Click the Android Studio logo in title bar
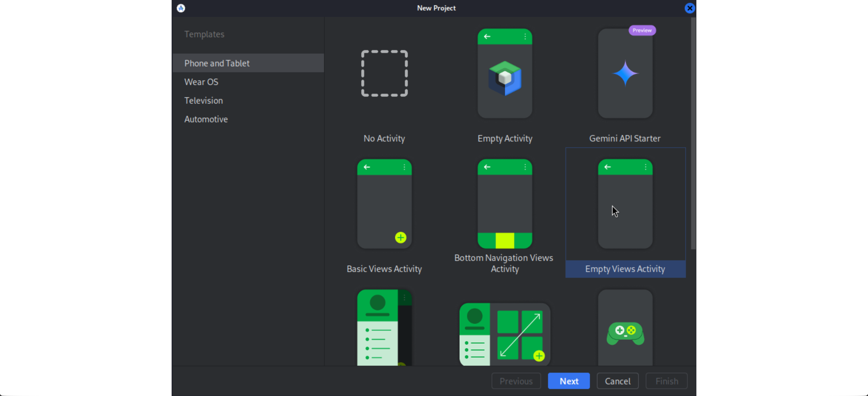This screenshot has height=396, width=868. (181, 8)
